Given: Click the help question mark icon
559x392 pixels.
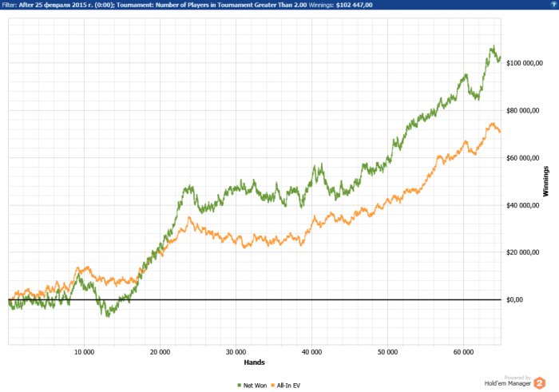Looking at the screenshot, I should 553,4.
